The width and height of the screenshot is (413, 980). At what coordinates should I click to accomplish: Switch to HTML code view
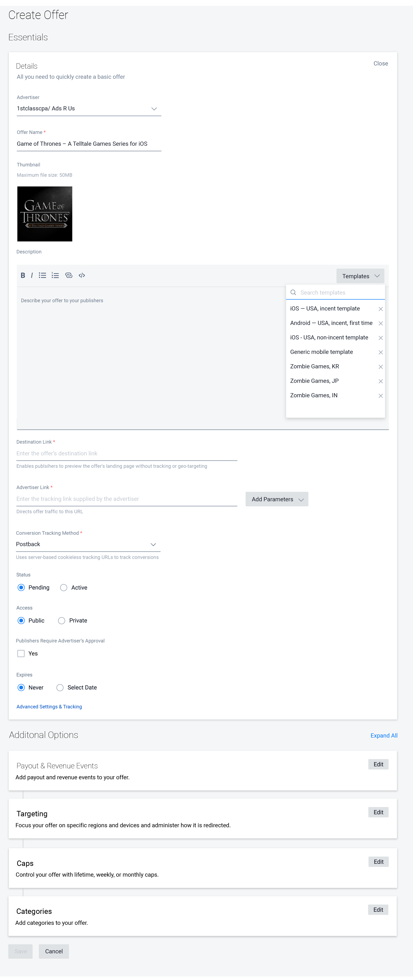tap(82, 275)
